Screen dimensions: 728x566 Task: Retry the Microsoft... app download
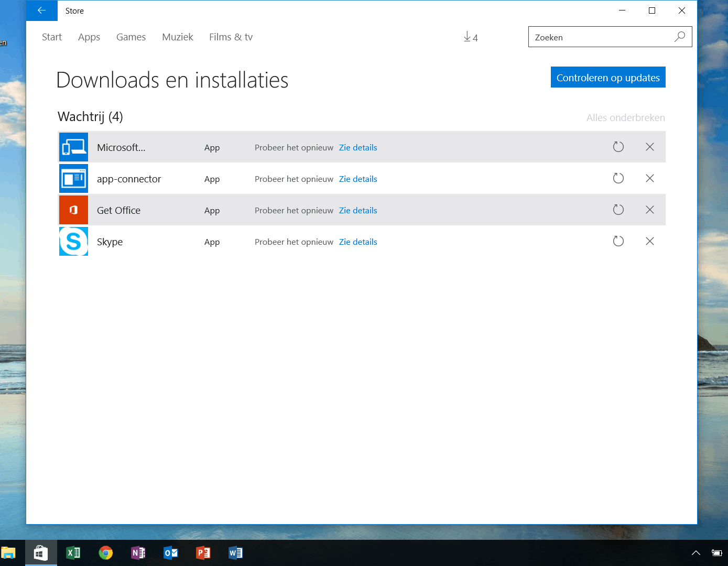click(618, 147)
